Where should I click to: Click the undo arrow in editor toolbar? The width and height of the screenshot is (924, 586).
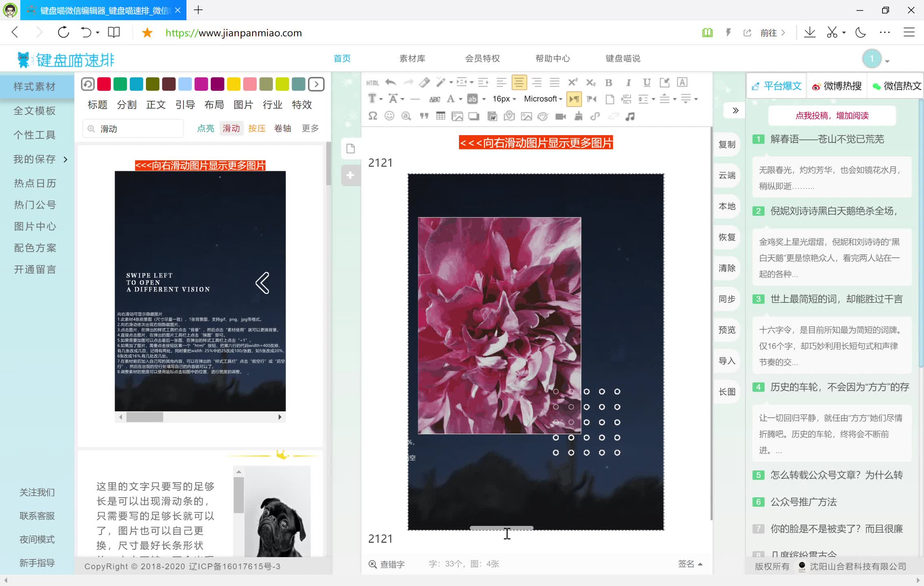(390, 83)
